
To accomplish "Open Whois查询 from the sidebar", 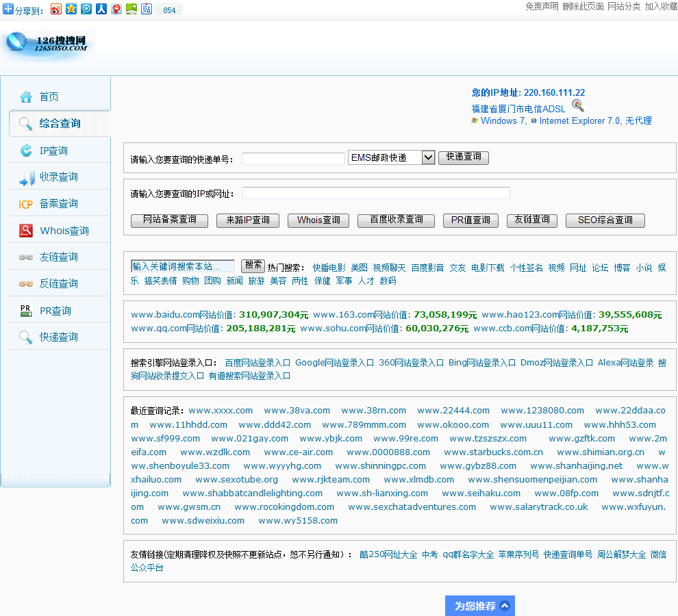I will pos(64,231).
